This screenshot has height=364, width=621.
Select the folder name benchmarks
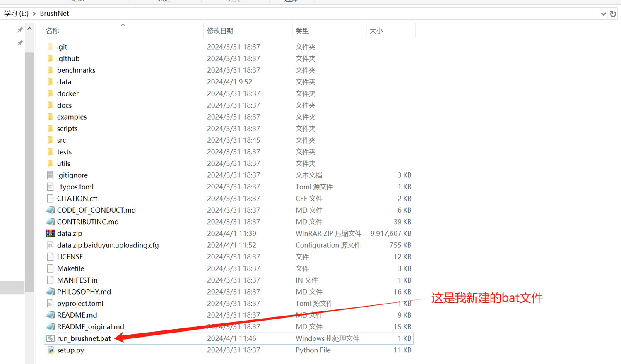click(76, 70)
